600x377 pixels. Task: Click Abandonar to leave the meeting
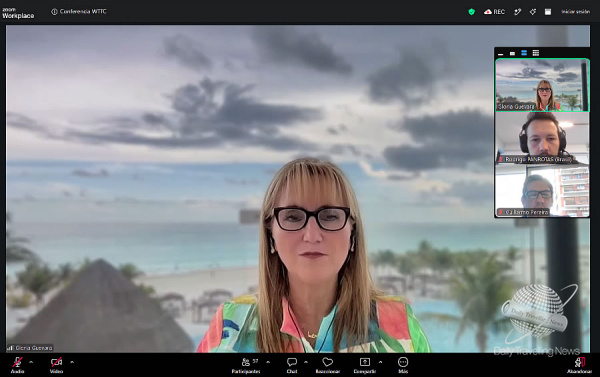coord(579,365)
